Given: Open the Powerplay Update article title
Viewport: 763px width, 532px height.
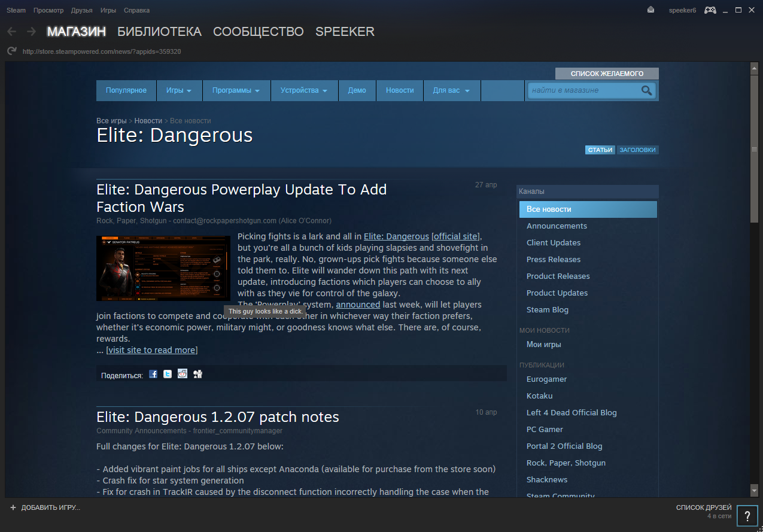Looking at the screenshot, I should [242, 198].
